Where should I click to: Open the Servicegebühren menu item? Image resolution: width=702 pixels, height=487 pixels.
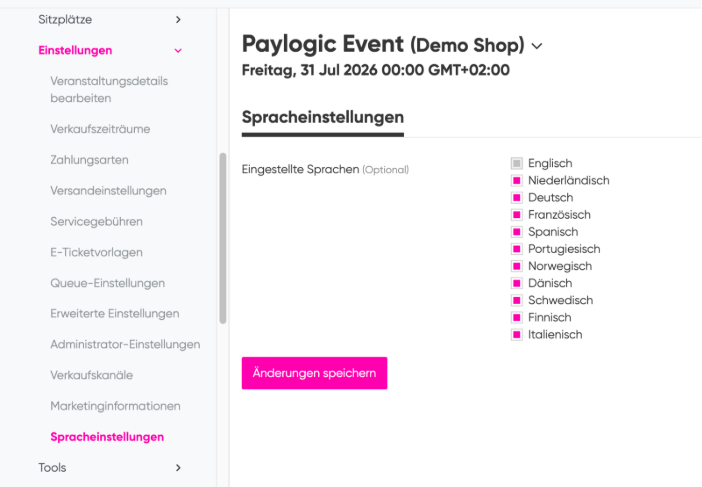coord(96,222)
